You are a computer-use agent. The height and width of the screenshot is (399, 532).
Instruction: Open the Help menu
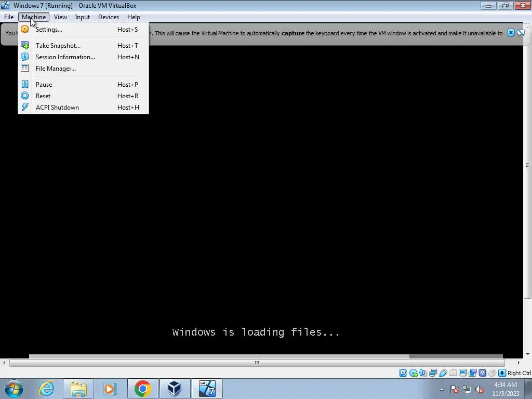(134, 17)
